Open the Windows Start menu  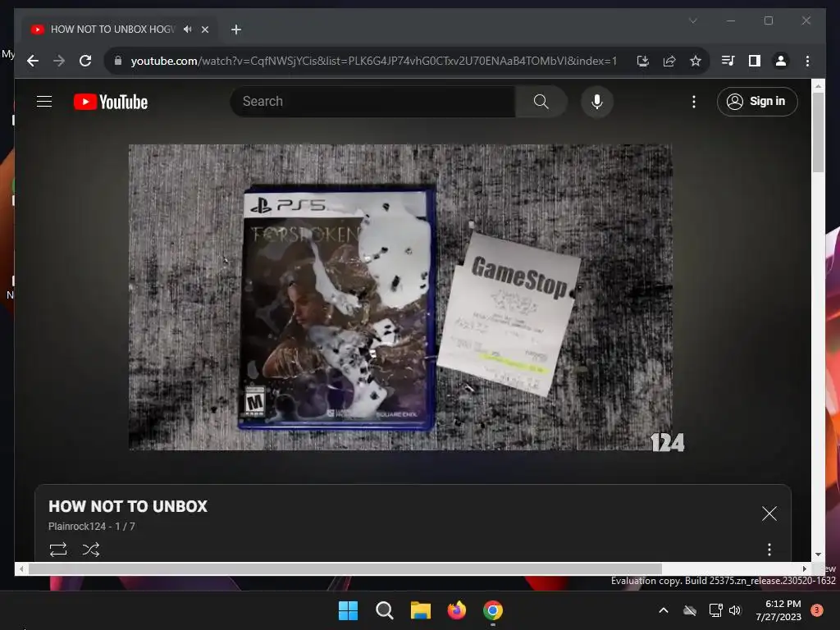click(348, 610)
